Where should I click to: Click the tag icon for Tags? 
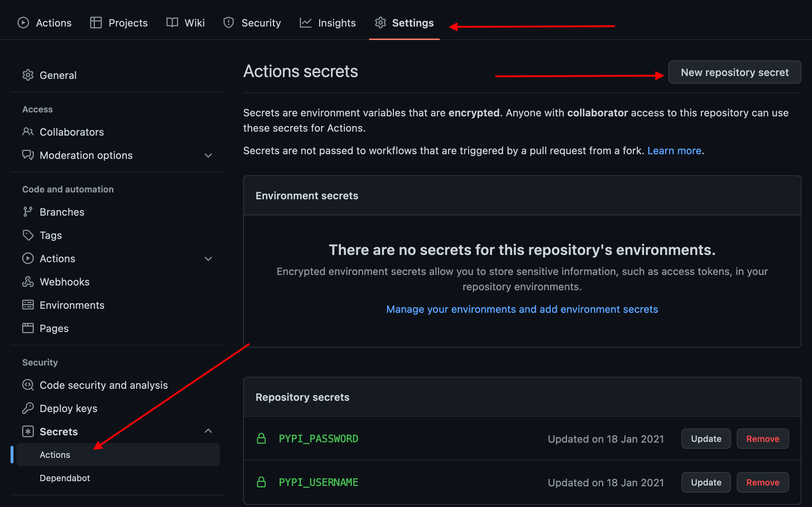pos(27,235)
